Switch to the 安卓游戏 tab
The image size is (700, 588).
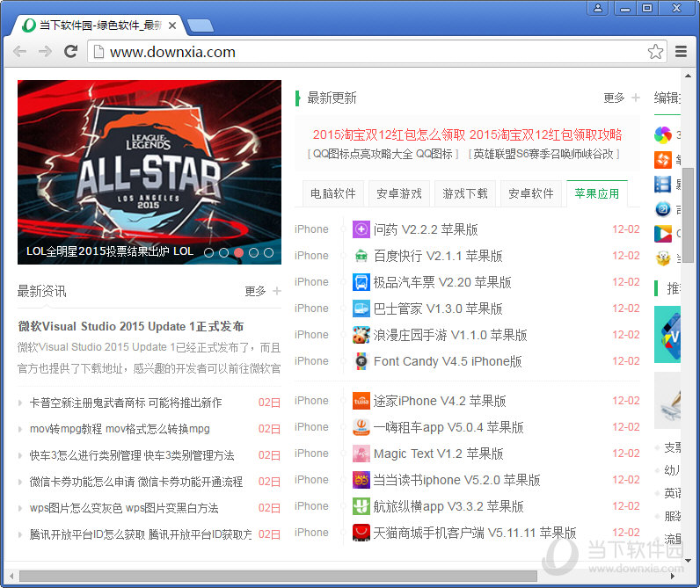tap(399, 193)
